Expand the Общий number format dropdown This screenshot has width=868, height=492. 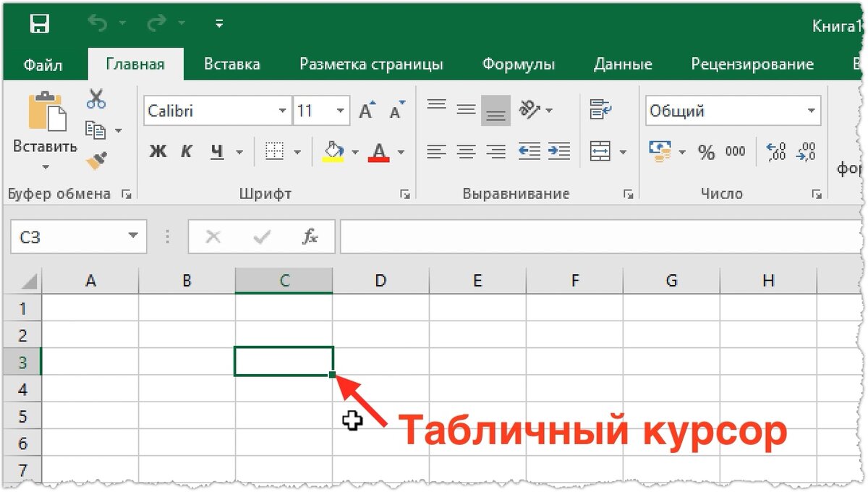coord(811,110)
